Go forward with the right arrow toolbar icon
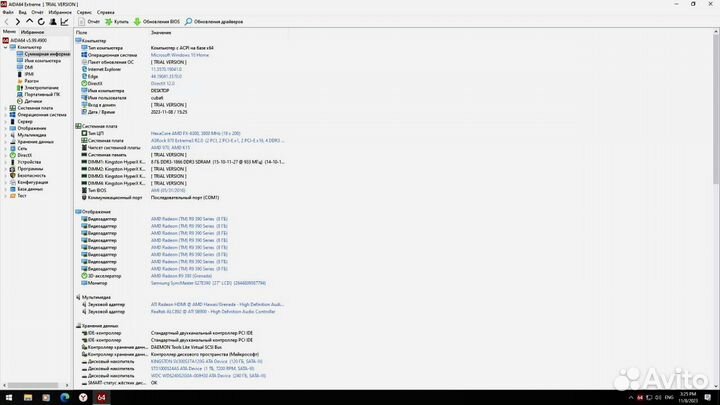Viewport: 720px width, 405px height. pos(17,22)
